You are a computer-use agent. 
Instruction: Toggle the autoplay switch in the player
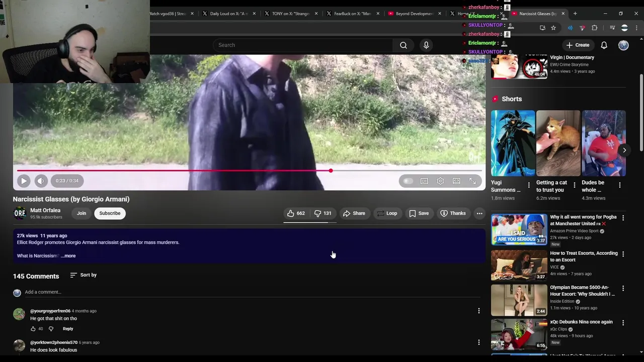(x=408, y=181)
